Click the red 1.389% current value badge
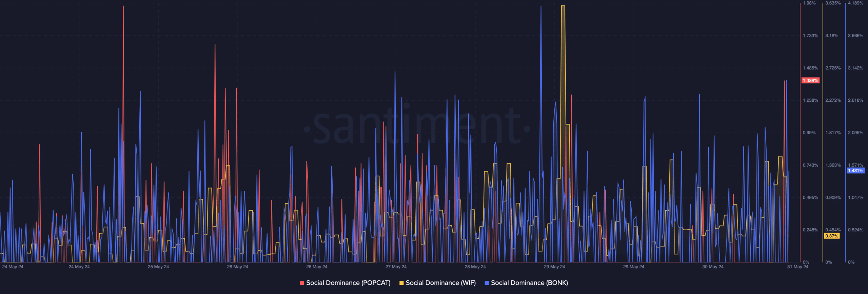The image size is (868, 294). (810, 80)
